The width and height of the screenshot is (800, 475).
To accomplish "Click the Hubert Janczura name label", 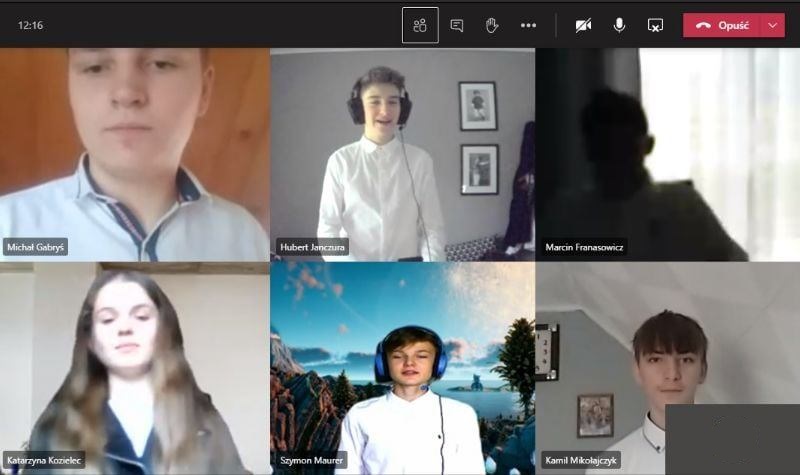I will (312, 247).
